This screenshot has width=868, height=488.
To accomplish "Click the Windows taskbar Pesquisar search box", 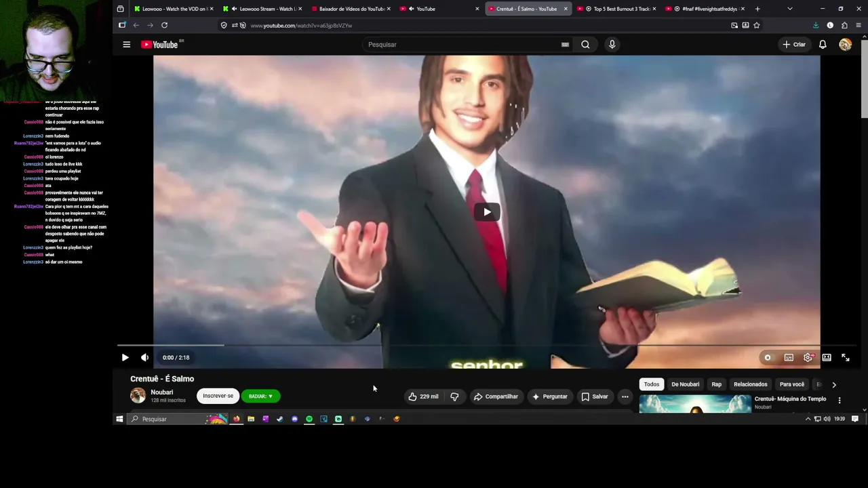I will 178,419.
